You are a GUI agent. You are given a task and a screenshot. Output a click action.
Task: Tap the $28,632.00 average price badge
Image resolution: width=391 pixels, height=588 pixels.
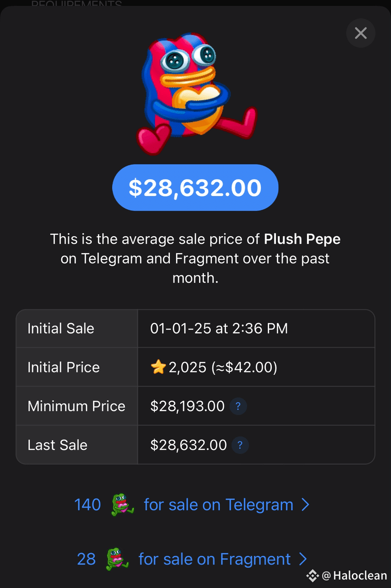195,188
